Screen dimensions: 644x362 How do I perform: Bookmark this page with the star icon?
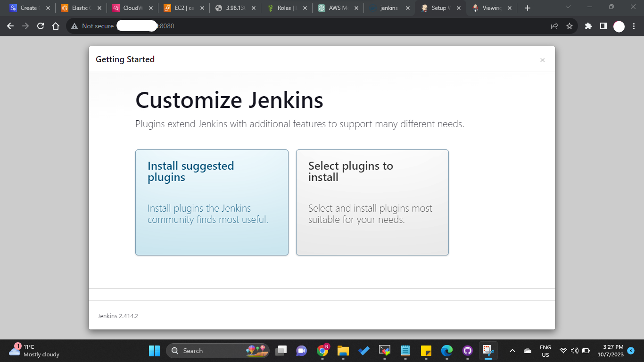570,26
